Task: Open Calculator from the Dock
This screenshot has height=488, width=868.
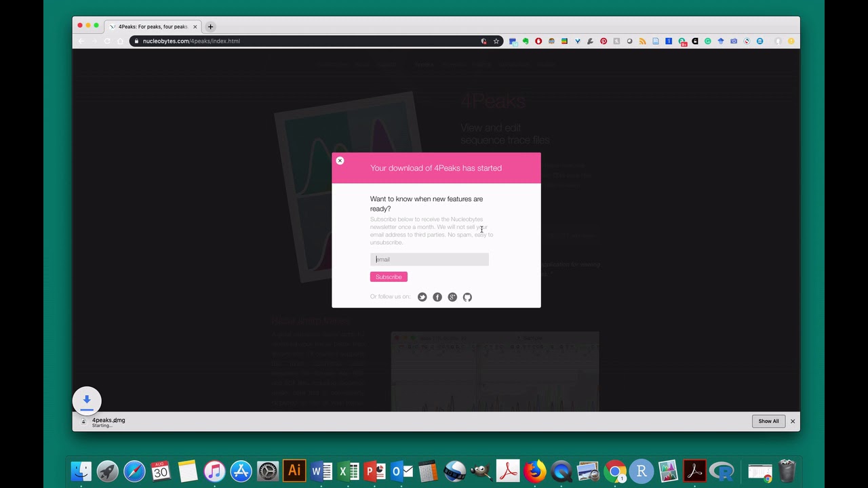Action: pos(428,471)
